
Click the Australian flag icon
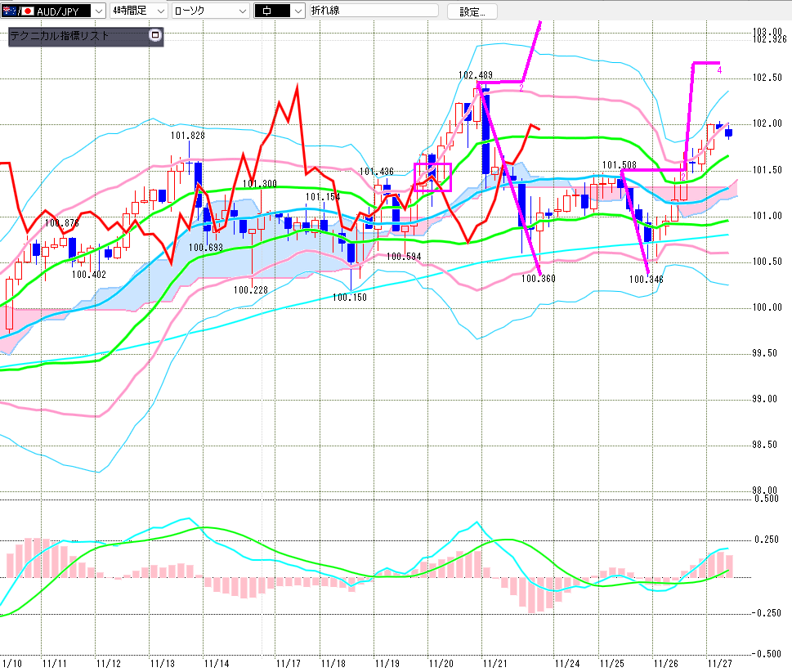pyautogui.click(x=8, y=11)
